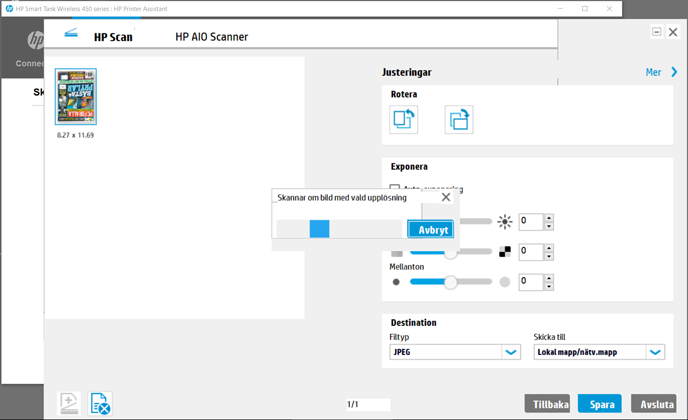Viewport: 688px width, 420px height.
Task: Maximize the HP Printer Assistant window
Action: [x=584, y=8]
